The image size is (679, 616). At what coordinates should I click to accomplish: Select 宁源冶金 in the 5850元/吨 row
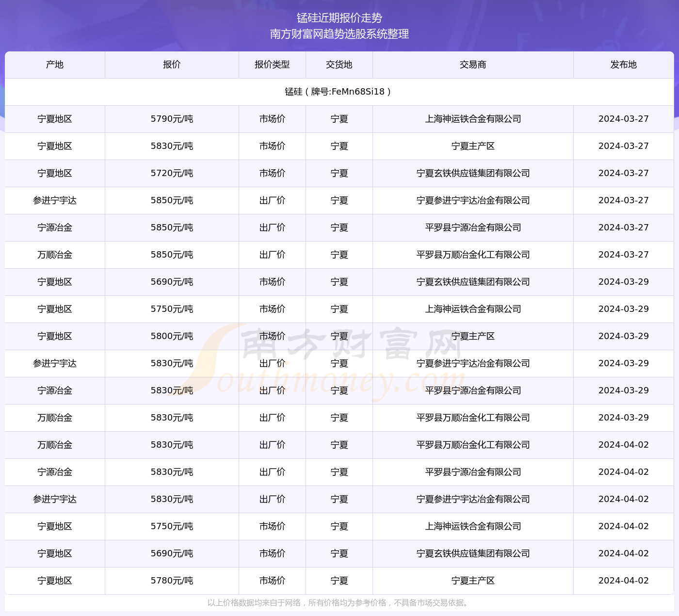coord(55,227)
